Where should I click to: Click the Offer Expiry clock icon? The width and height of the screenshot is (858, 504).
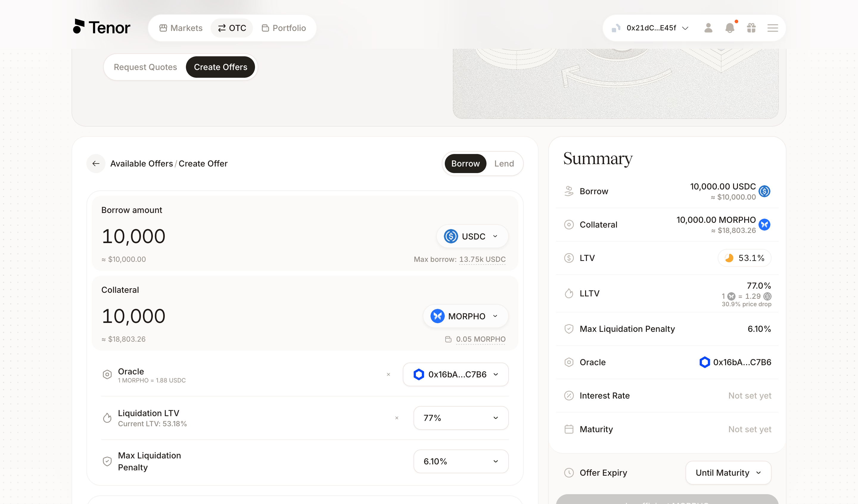click(569, 473)
